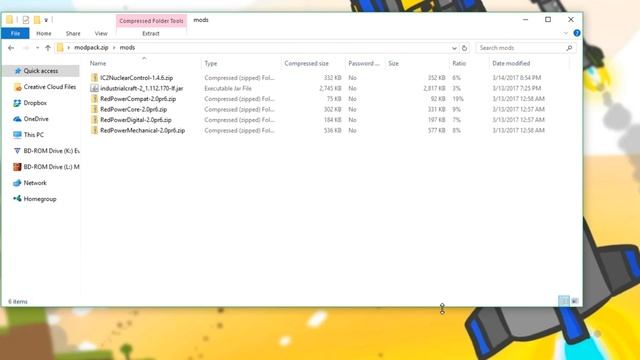Select the RedPowerCompat-2.0pr6.zip file

[x=138, y=99]
